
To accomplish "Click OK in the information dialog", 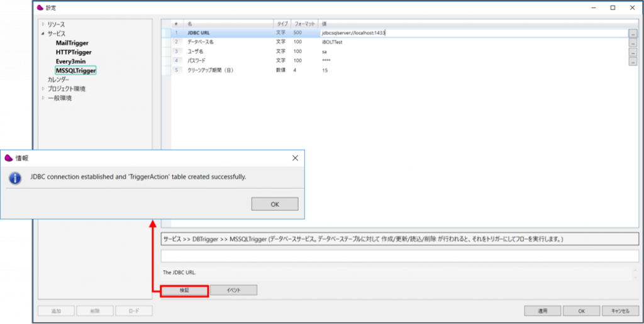I will (x=275, y=204).
